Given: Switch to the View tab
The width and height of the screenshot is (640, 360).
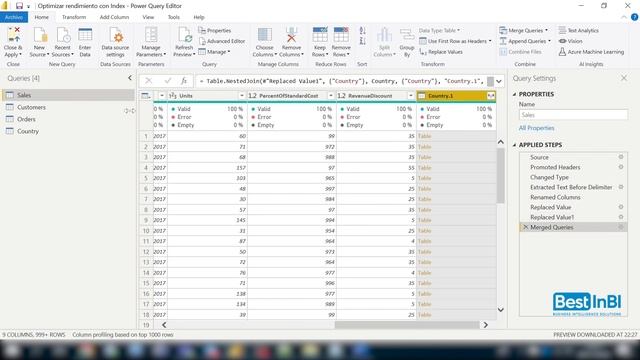Looking at the screenshot, I should (148, 17).
